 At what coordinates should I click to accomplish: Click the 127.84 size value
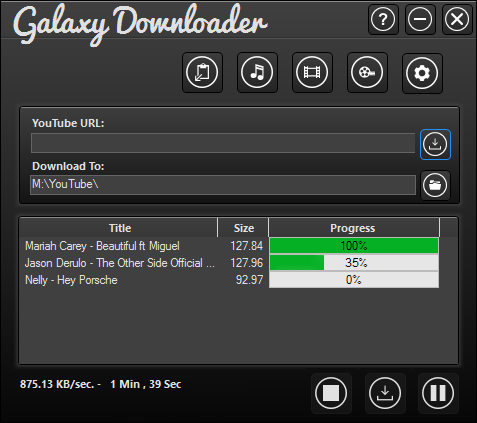click(x=247, y=246)
